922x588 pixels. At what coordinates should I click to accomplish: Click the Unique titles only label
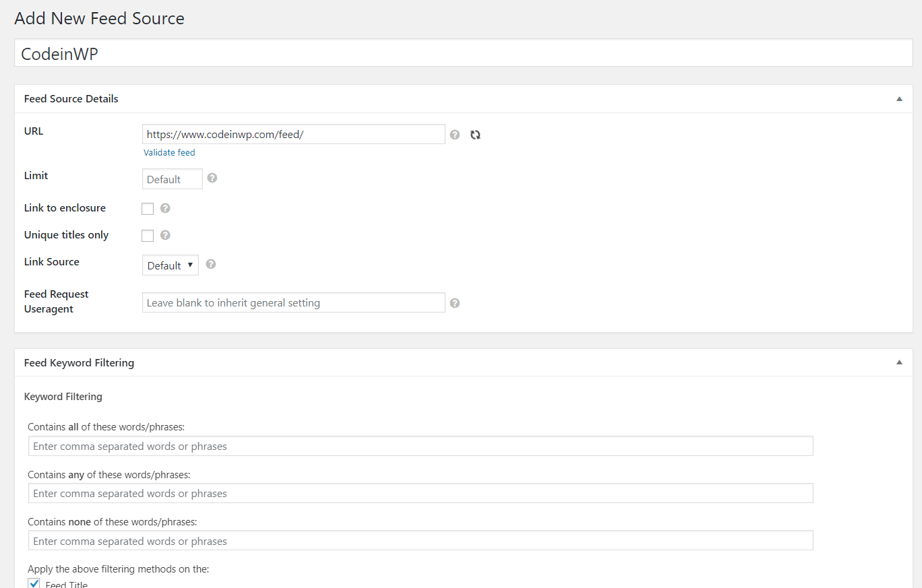(67, 235)
